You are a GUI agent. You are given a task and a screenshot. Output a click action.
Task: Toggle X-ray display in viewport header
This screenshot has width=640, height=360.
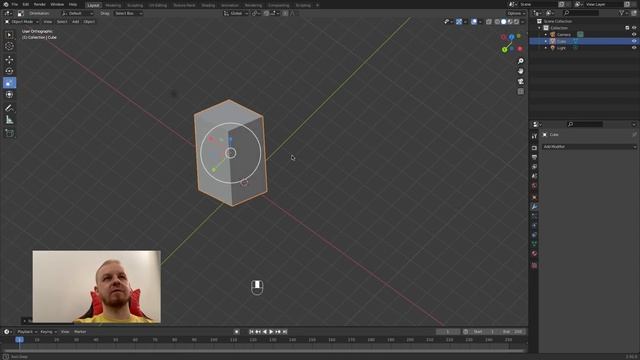coord(489,22)
